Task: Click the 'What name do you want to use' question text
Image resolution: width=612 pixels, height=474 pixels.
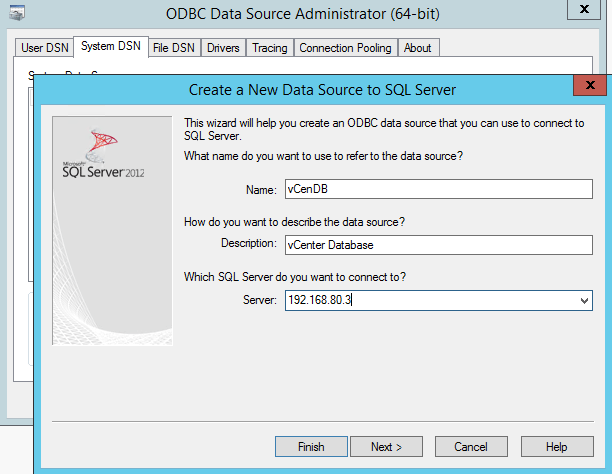Action: [x=323, y=156]
